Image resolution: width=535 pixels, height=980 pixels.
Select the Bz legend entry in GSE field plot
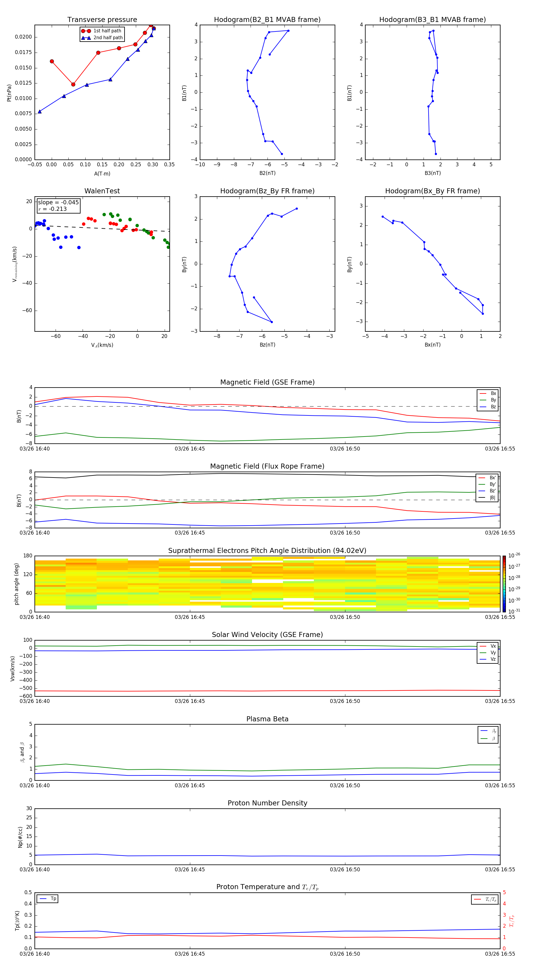488,407
